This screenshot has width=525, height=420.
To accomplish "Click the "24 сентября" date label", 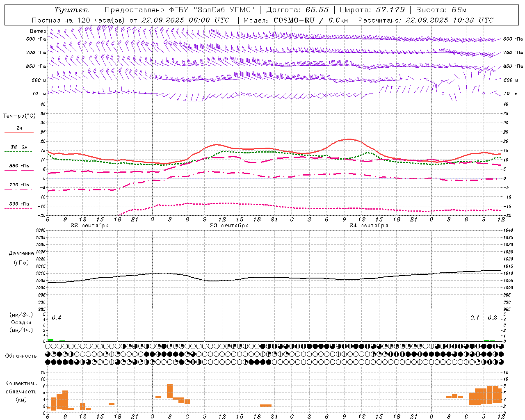I will point(369,226).
